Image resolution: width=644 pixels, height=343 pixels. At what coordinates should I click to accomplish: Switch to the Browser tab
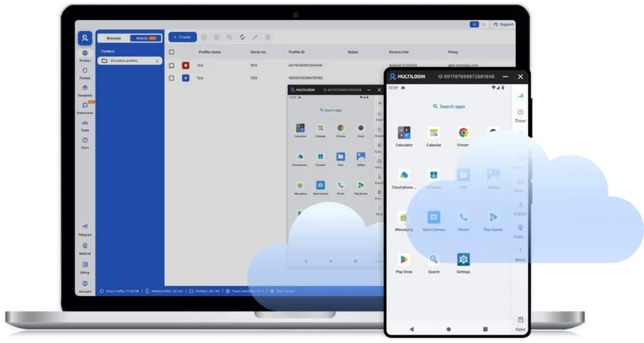tap(114, 39)
